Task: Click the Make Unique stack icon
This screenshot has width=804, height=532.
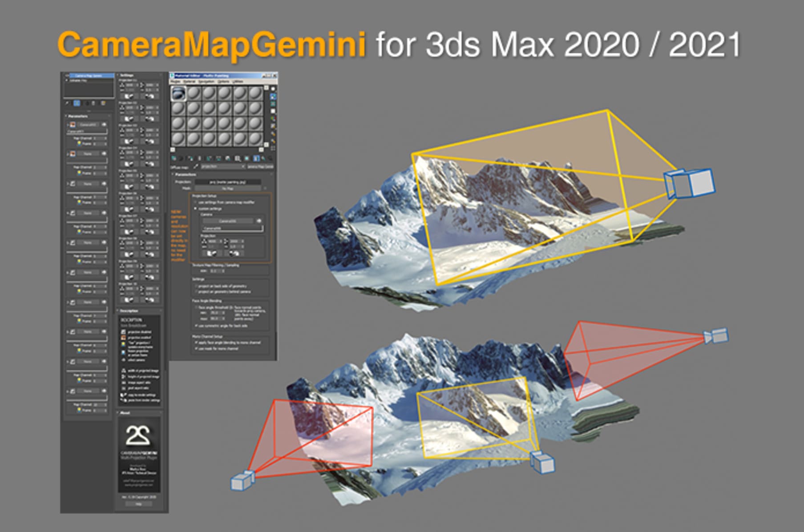Action: point(87,103)
